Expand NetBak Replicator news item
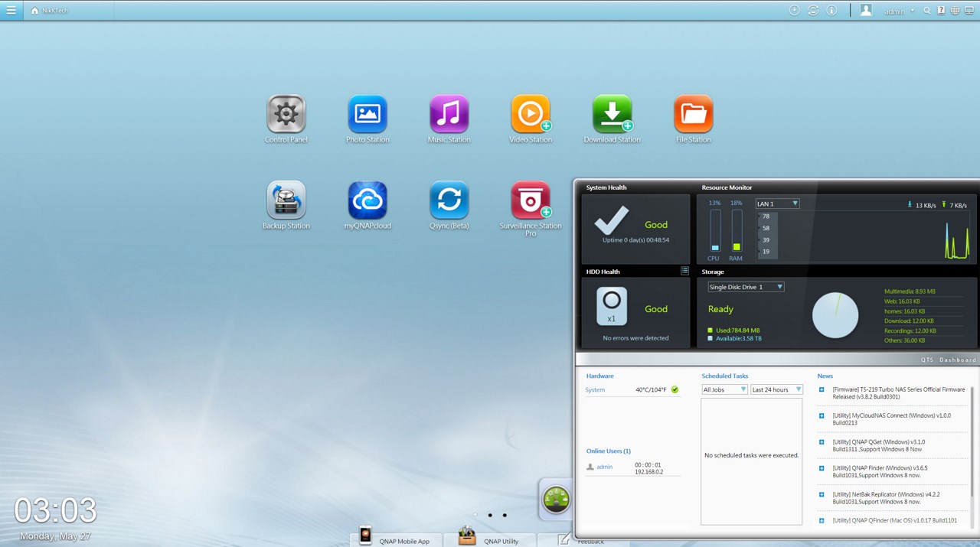Viewport: 980px width, 547px height. [822, 494]
